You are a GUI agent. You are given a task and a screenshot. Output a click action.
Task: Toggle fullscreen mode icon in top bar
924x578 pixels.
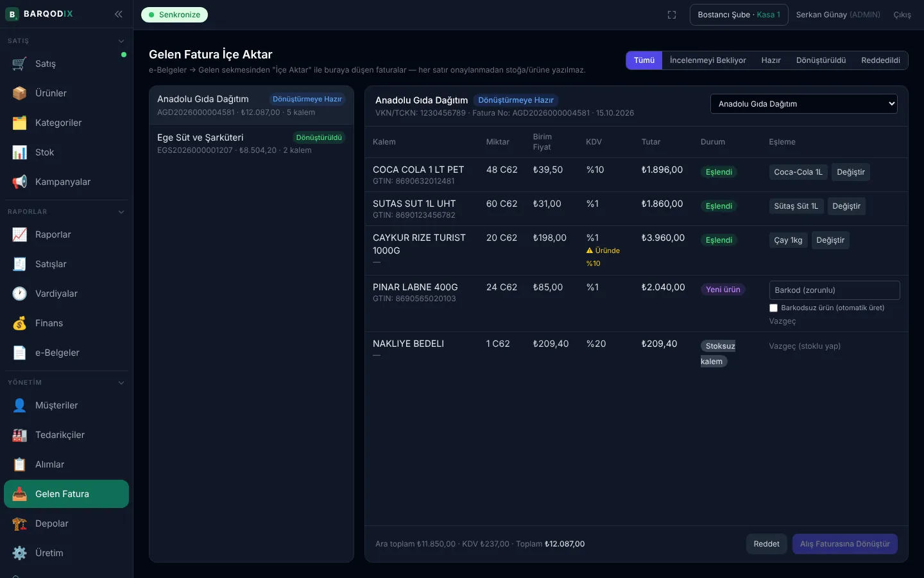tap(672, 15)
